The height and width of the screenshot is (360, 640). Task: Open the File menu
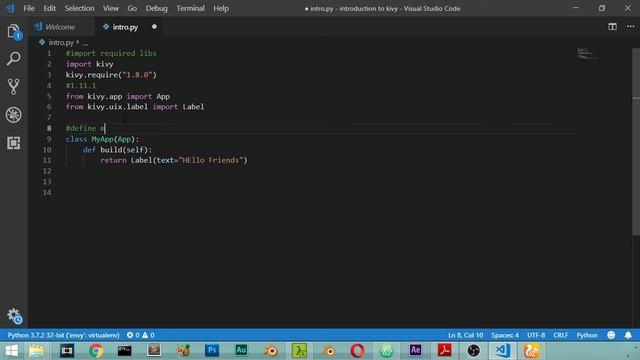point(29,8)
